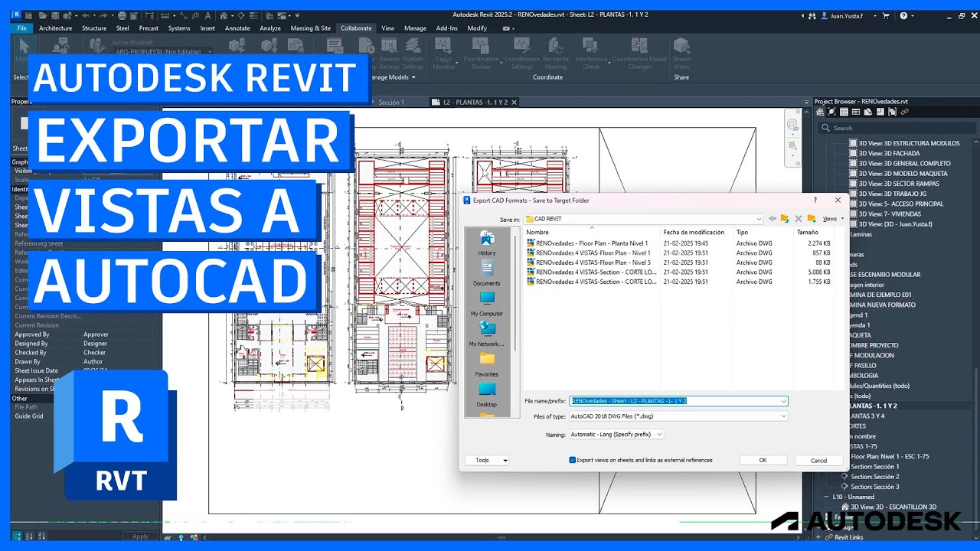Image resolution: width=980 pixels, height=551 pixels.
Task: Click the link icon in Project Browser toolbar
Action: tap(904, 112)
